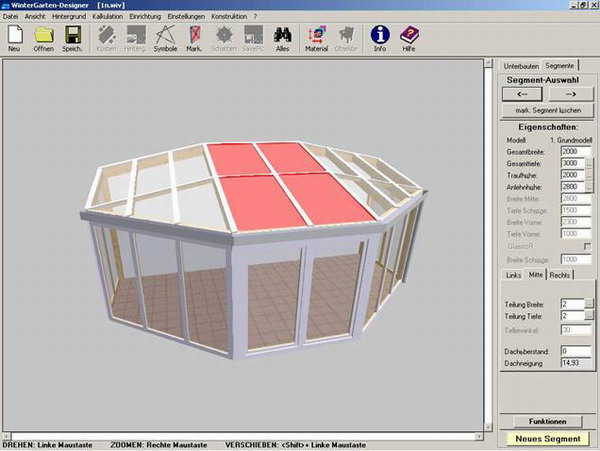Open the Hilfe help book icon
The image size is (600, 451).
409,37
